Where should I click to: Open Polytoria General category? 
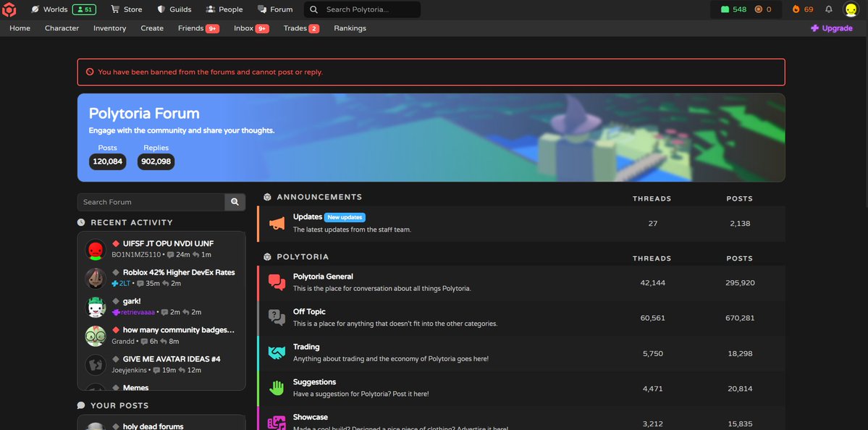coord(323,277)
